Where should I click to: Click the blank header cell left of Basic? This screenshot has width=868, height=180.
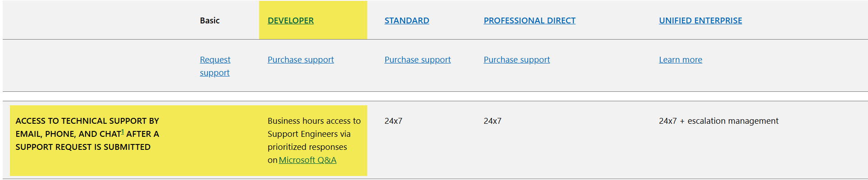point(97,20)
